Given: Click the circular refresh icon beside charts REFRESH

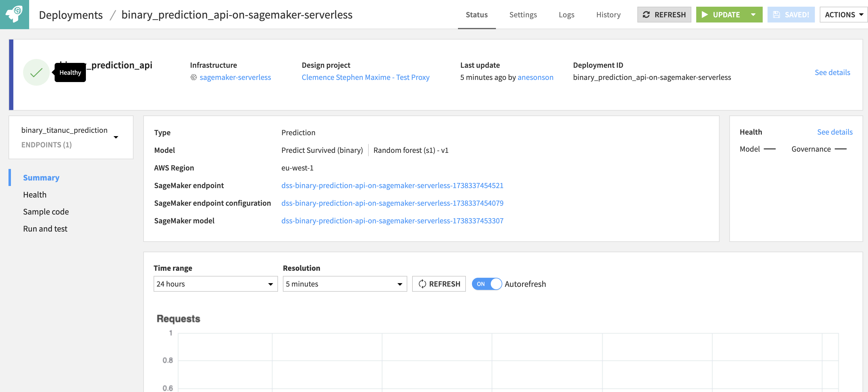Looking at the screenshot, I should [422, 284].
